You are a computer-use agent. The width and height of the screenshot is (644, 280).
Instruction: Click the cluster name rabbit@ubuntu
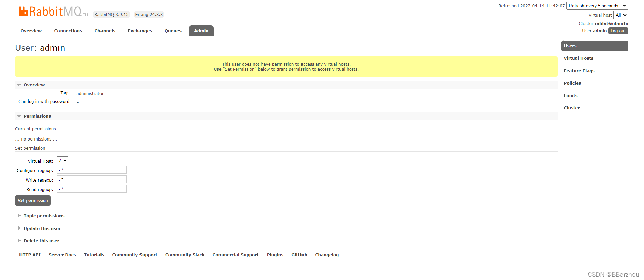tap(611, 23)
